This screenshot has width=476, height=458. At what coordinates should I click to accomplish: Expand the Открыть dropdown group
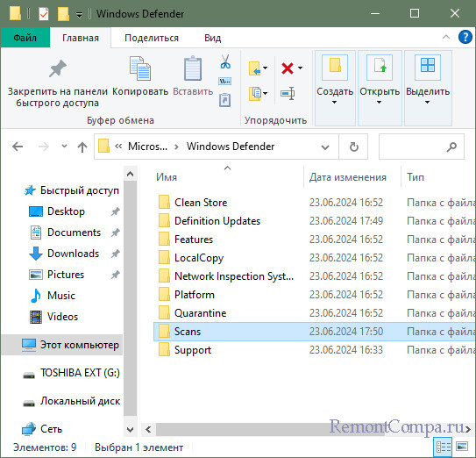[x=380, y=103]
